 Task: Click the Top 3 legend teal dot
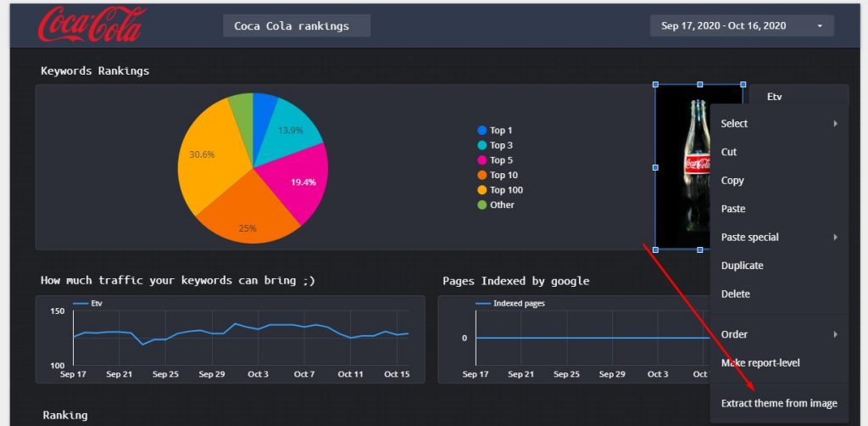pos(481,145)
